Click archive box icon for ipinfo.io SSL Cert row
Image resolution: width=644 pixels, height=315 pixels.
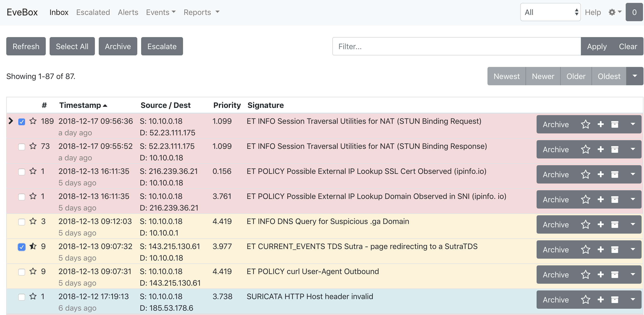click(x=615, y=175)
